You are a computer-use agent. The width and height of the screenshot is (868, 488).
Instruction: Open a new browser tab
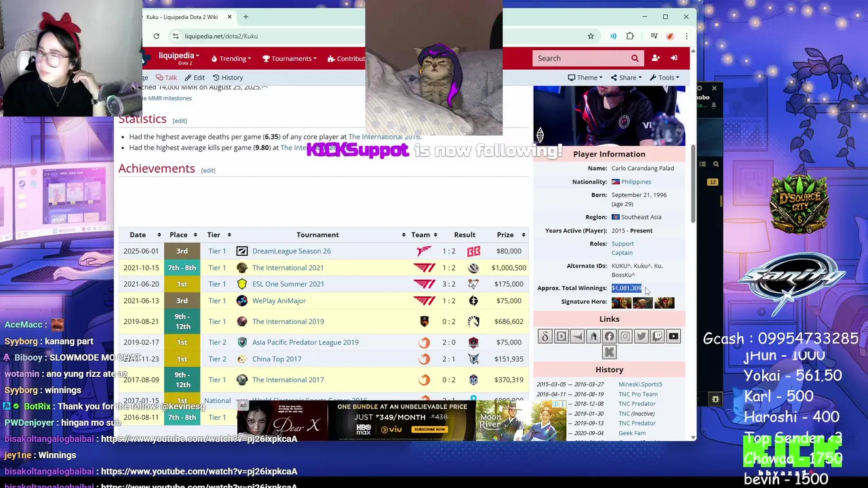click(x=245, y=17)
